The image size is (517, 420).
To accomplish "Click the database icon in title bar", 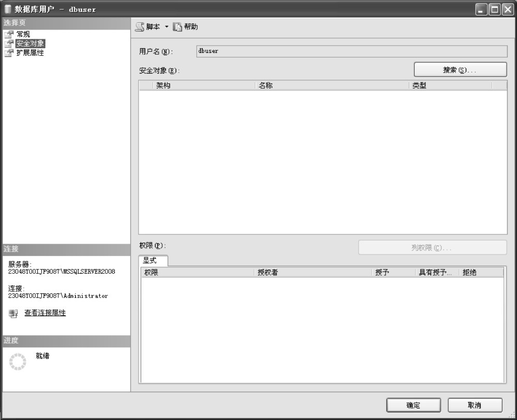I will coord(8,9).
